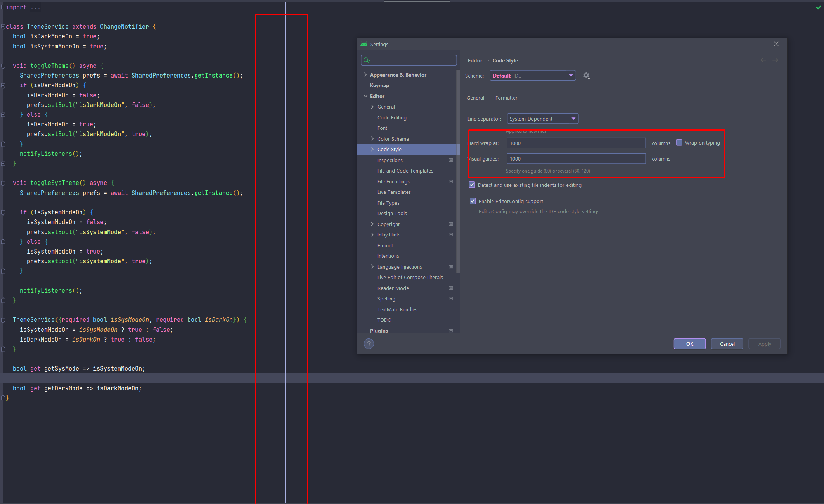Click the OK button to apply settings
Screen dimensions: 824x504
tap(689, 343)
